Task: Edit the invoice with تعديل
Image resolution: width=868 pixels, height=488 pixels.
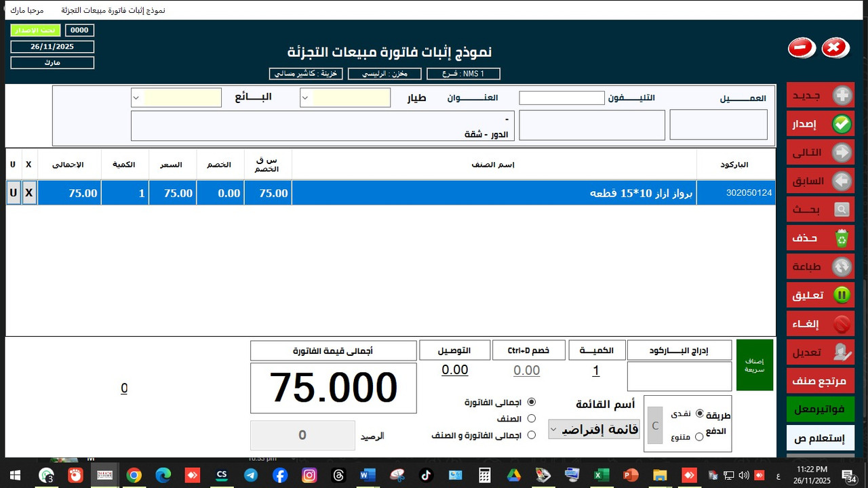Action: coord(821,352)
